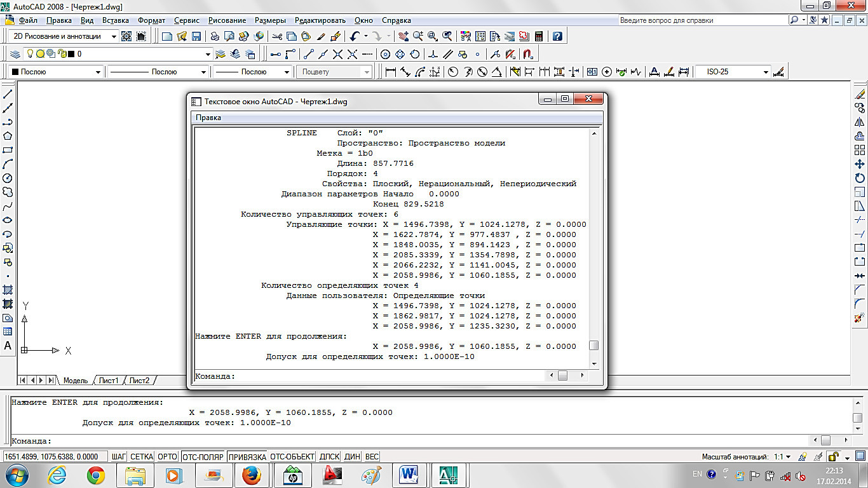Click the Radius dimension tool
868x488 pixels.
coord(453,72)
